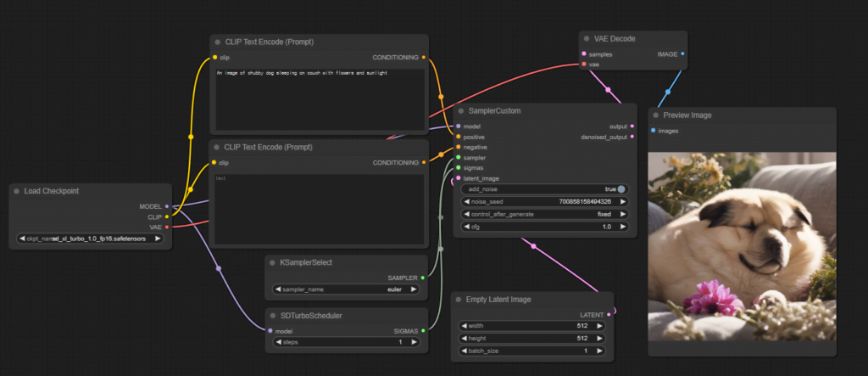
Task: Toggle the add_noise switch in SamplerCustom
Action: point(620,189)
